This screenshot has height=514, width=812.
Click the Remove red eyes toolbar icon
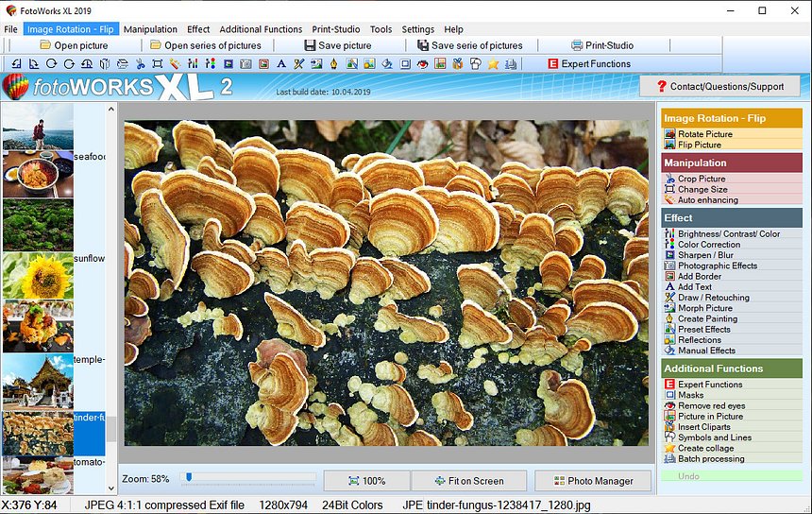coord(423,63)
